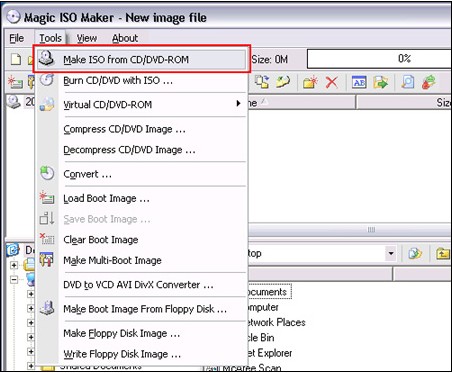Select the Computer list item
The width and height of the screenshot is (452, 373).
point(263,307)
